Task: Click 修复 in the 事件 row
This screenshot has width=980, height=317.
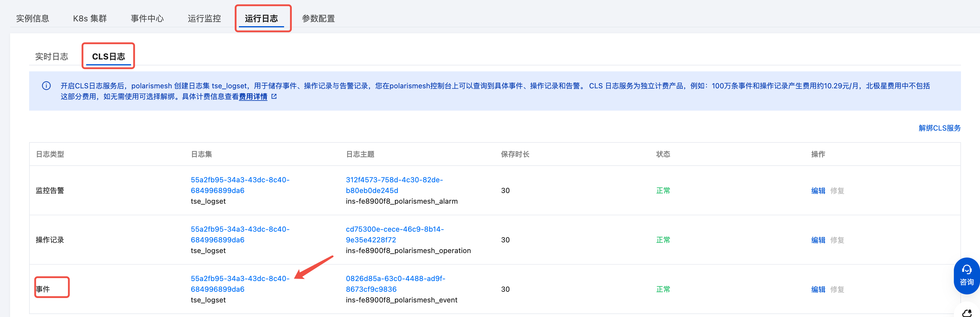Action: pos(837,289)
